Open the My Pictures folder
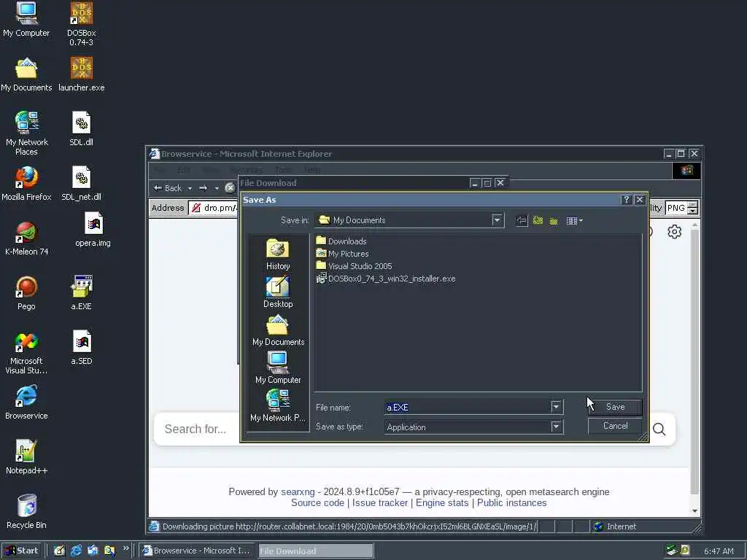Image resolution: width=747 pixels, height=560 pixels. coord(342,253)
